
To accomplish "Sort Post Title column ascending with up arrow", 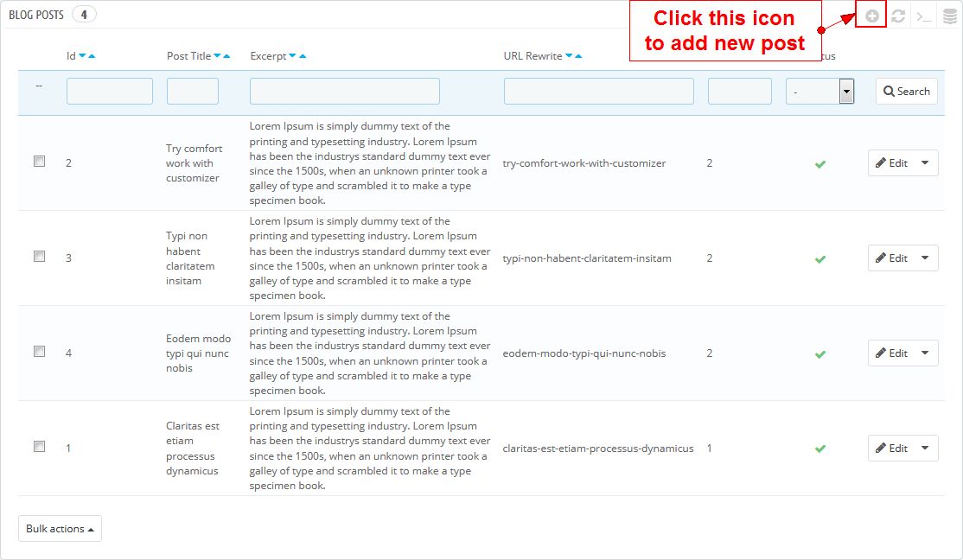I will 226,56.
